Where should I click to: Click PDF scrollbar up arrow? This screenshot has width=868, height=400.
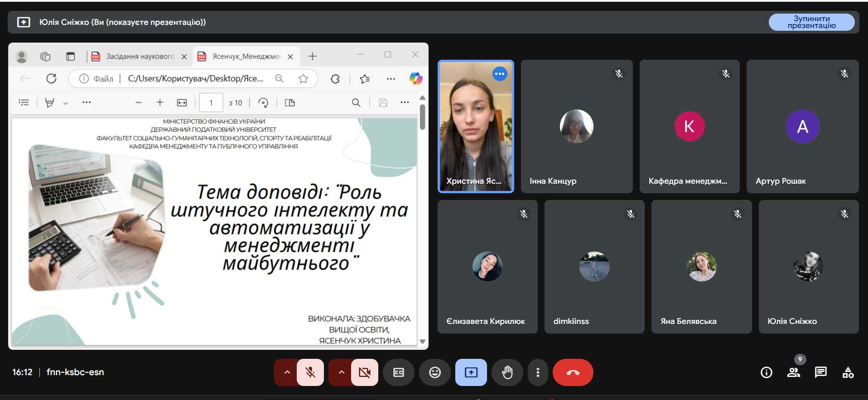(x=423, y=98)
